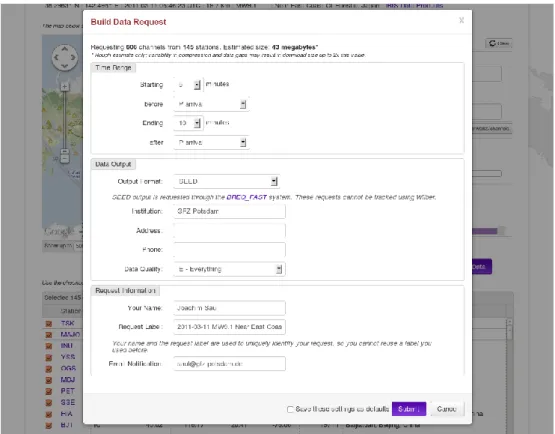Click the Station column header
555x434 pixels.
pyautogui.click(x=70, y=311)
